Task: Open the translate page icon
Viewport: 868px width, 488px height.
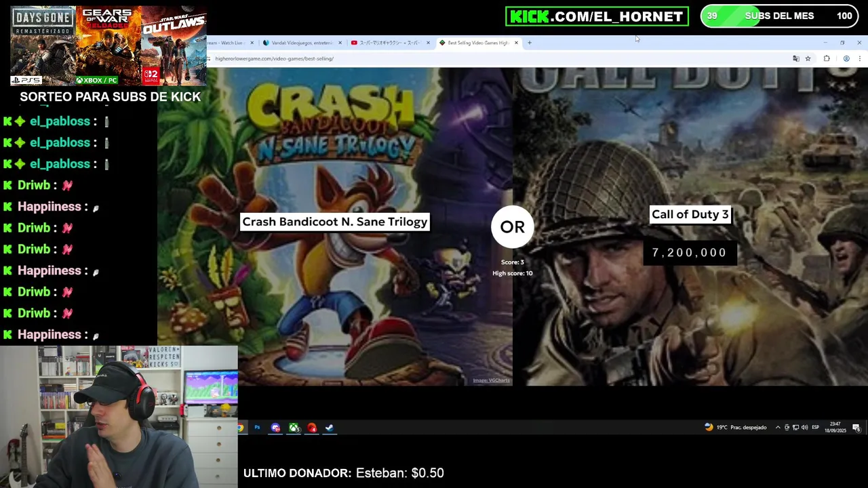Action: (796, 58)
